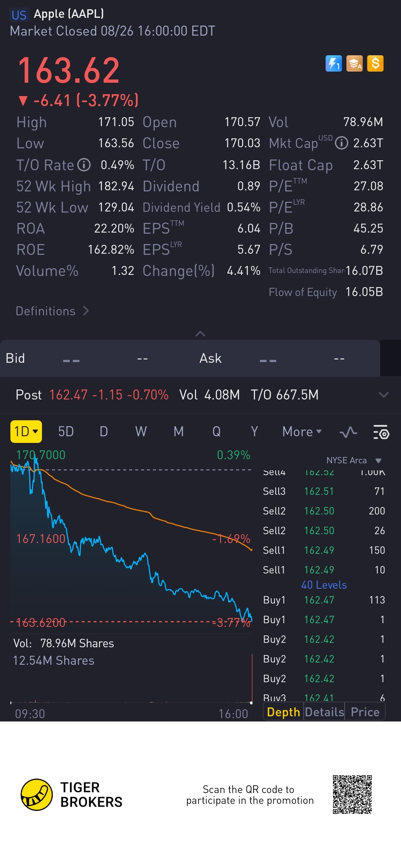This screenshot has height=868, width=401.
Task: Tap the Dividend Yield 0.54% value
Action: click(x=244, y=207)
